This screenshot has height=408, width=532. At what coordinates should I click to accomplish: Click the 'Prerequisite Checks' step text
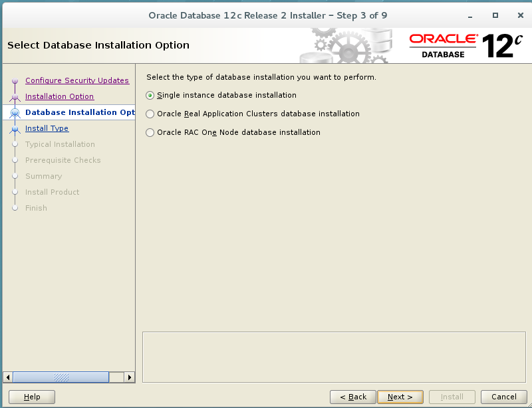63,160
